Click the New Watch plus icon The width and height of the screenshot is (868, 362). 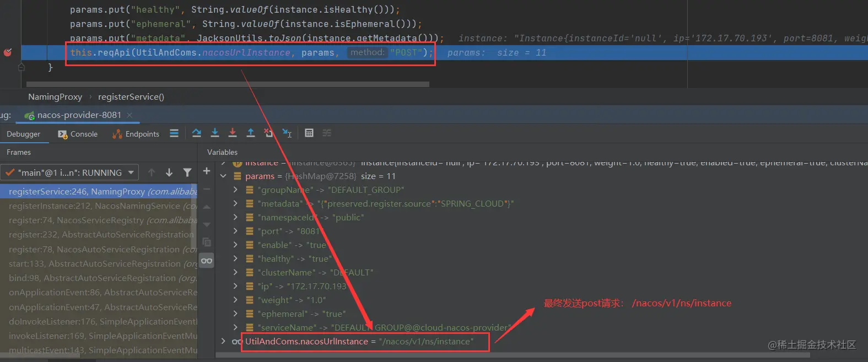tap(207, 171)
